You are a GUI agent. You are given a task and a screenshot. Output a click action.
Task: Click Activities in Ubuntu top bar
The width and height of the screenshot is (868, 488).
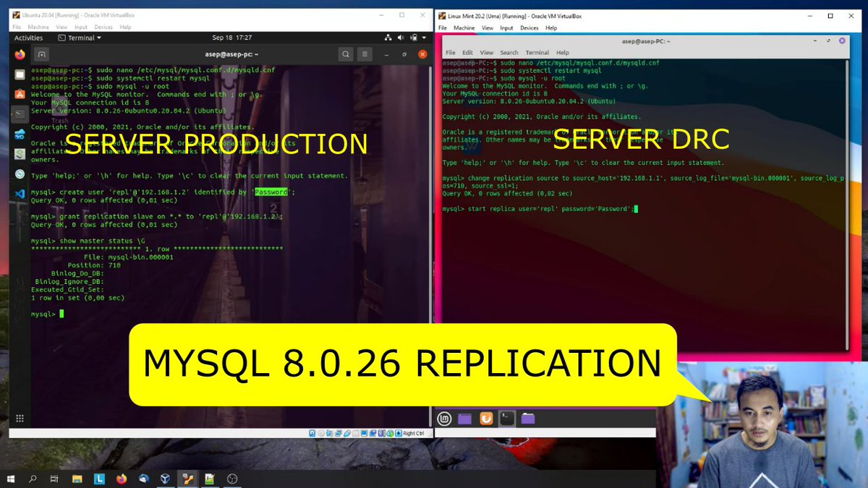(x=29, y=38)
